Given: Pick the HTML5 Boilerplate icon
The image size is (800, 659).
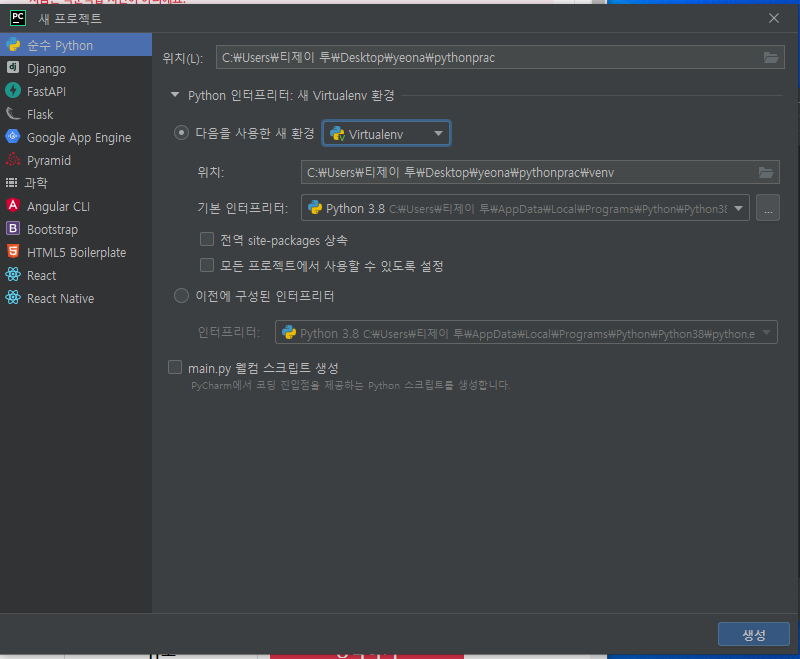Looking at the screenshot, I should (x=13, y=251).
